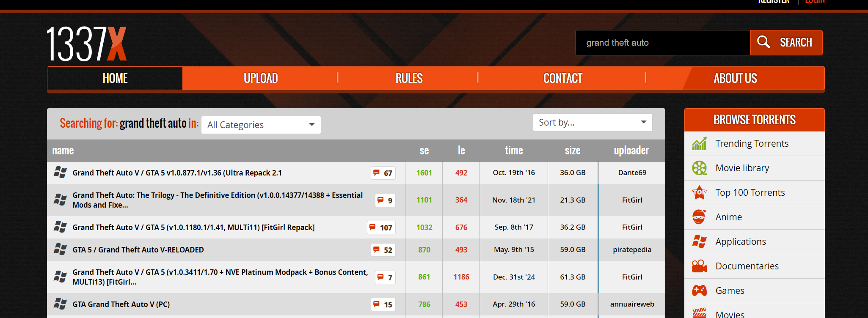Click the name column header
Screen dimensions: 868x318
63,151
